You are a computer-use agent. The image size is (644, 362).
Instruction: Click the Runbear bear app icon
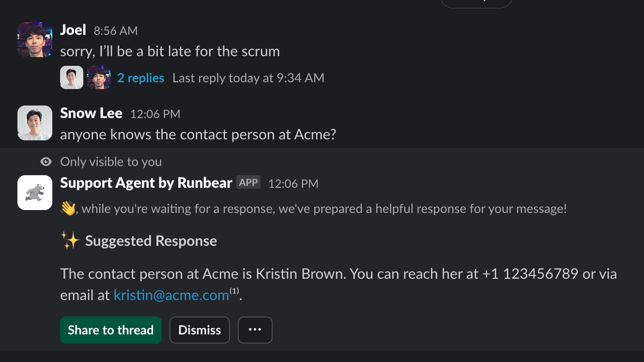click(x=35, y=193)
